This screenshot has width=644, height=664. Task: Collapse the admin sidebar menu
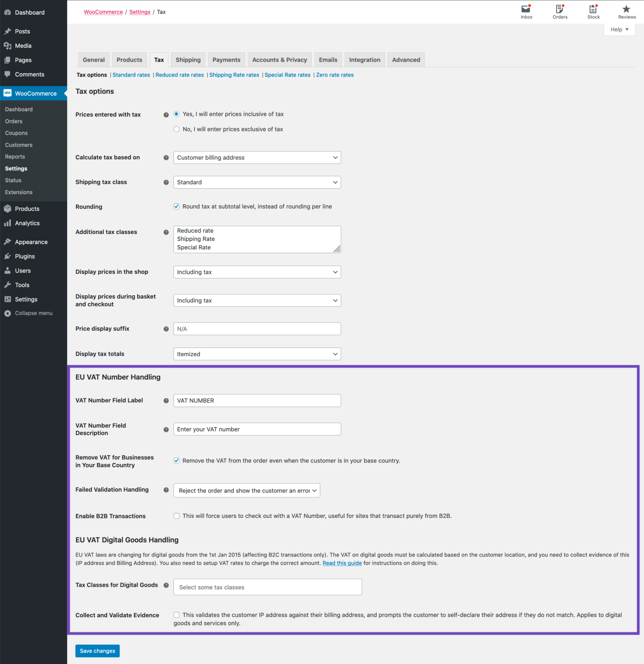tap(33, 313)
